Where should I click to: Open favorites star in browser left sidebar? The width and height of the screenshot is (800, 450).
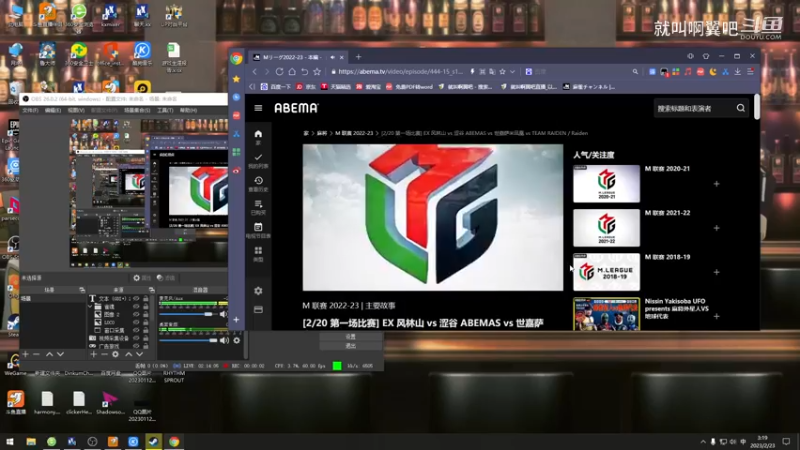236,79
